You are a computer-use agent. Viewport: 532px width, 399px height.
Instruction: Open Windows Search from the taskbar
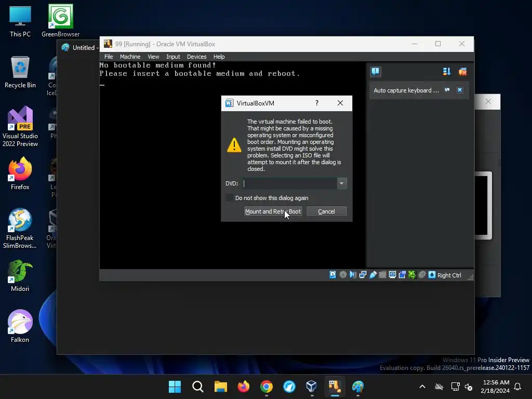coord(198,387)
